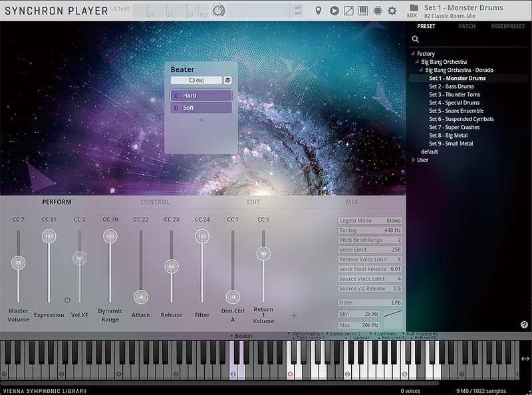Viewport: 532px width, 395px height.
Task: Click the Set 1 - Monster Drums header title
Action: (x=464, y=7)
